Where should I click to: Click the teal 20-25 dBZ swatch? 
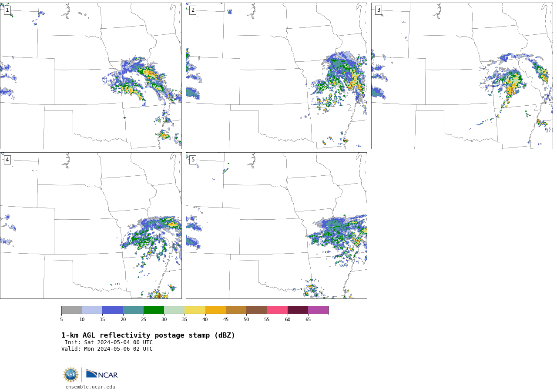(x=133, y=310)
